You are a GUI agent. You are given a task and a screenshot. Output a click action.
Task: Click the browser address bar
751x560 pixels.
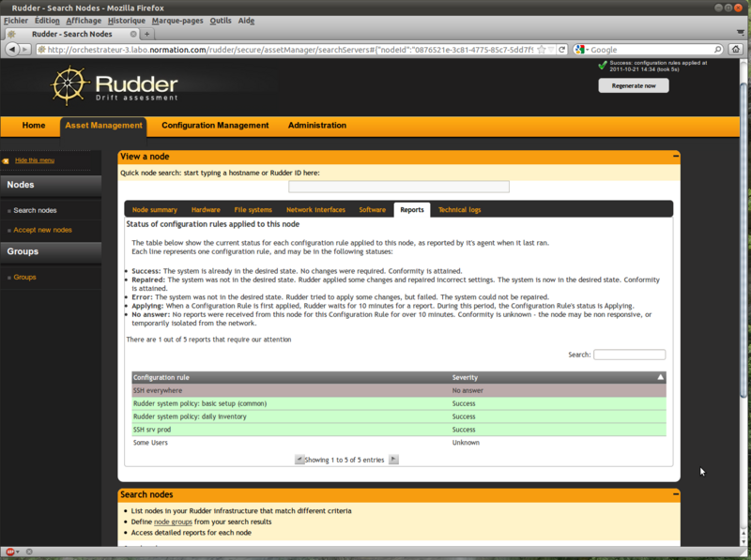coord(290,50)
